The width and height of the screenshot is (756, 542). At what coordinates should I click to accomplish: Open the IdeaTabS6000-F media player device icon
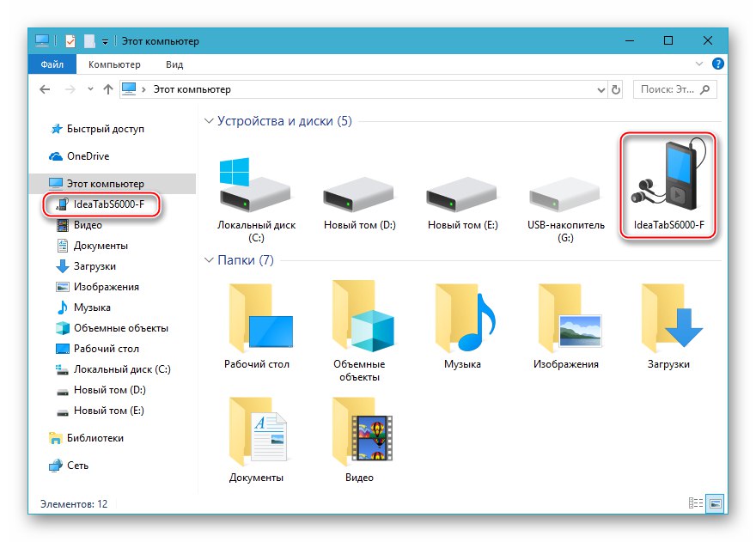click(x=668, y=176)
